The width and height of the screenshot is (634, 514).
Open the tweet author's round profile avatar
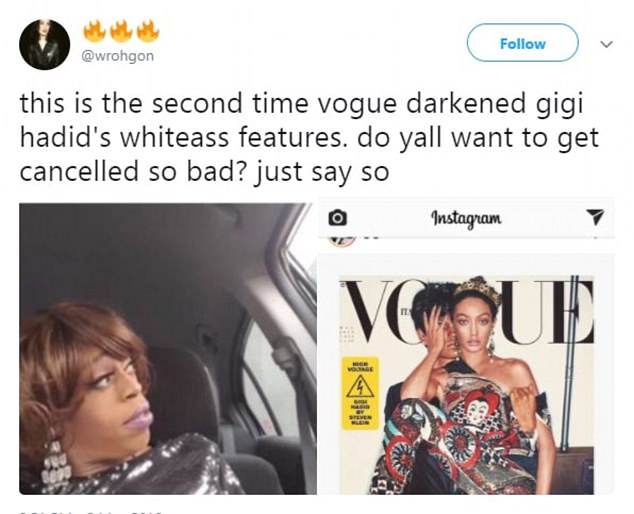pyautogui.click(x=44, y=44)
